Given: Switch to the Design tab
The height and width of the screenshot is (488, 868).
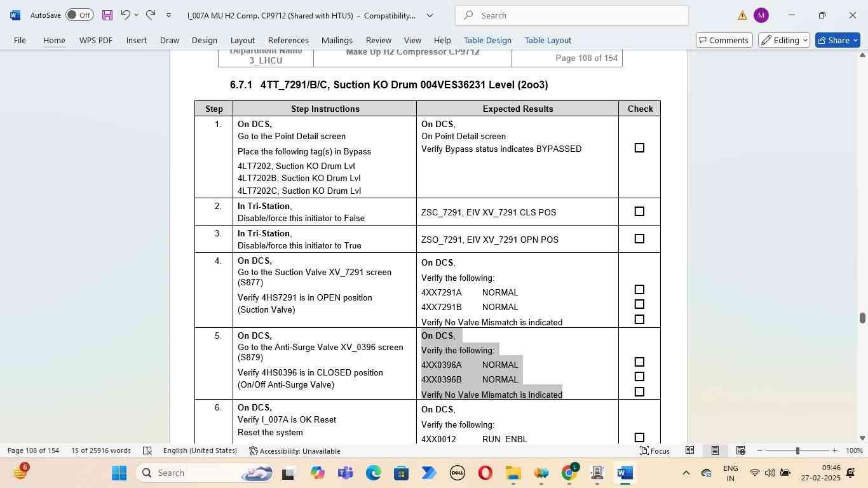Looking at the screenshot, I should (205, 40).
